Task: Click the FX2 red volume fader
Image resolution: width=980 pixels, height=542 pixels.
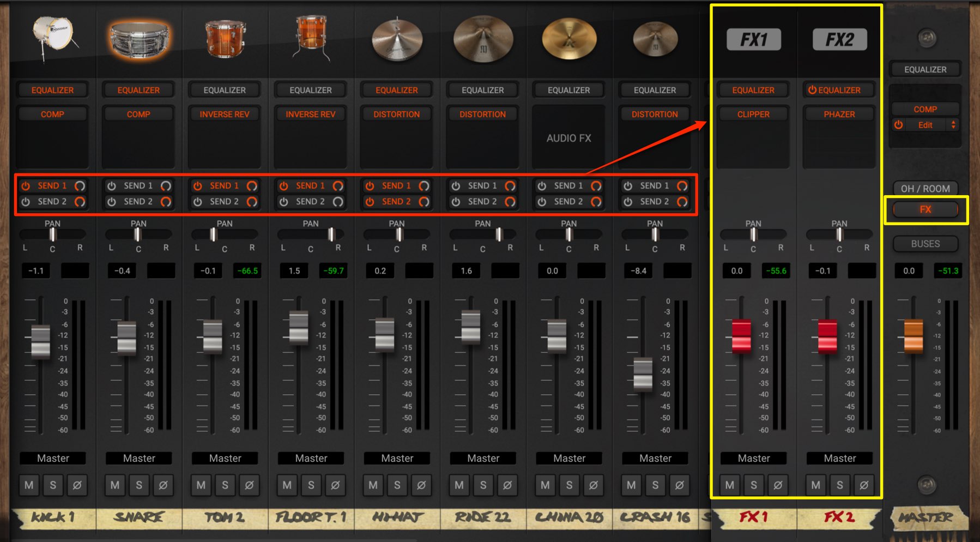Action: [x=827, y=336]
